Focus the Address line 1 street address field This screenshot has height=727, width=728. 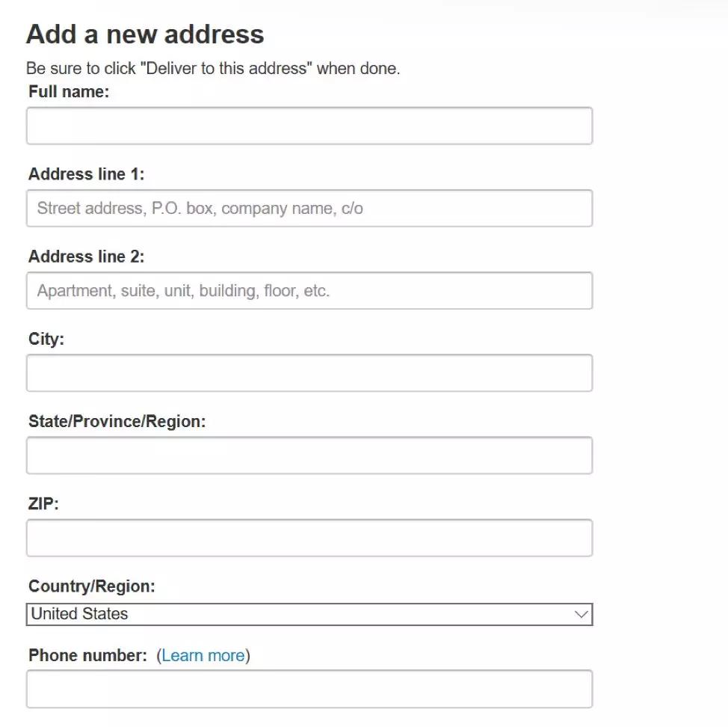(x=309, y=208)
